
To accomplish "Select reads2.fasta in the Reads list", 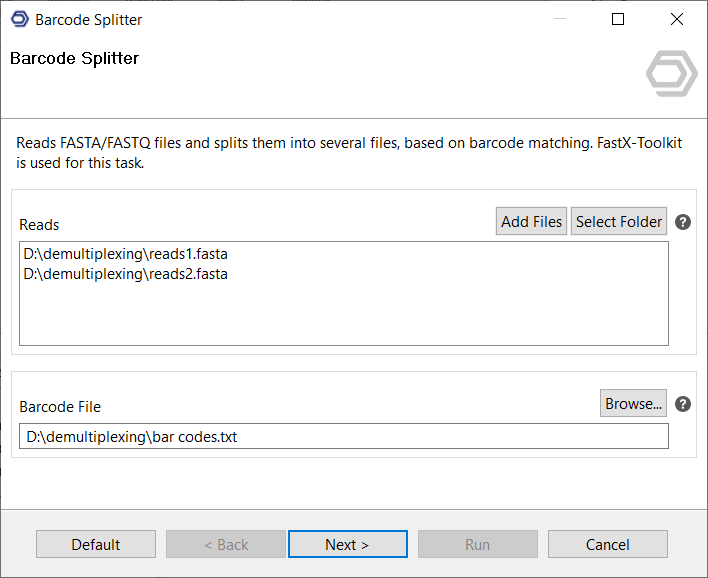I will pos(126,273).
